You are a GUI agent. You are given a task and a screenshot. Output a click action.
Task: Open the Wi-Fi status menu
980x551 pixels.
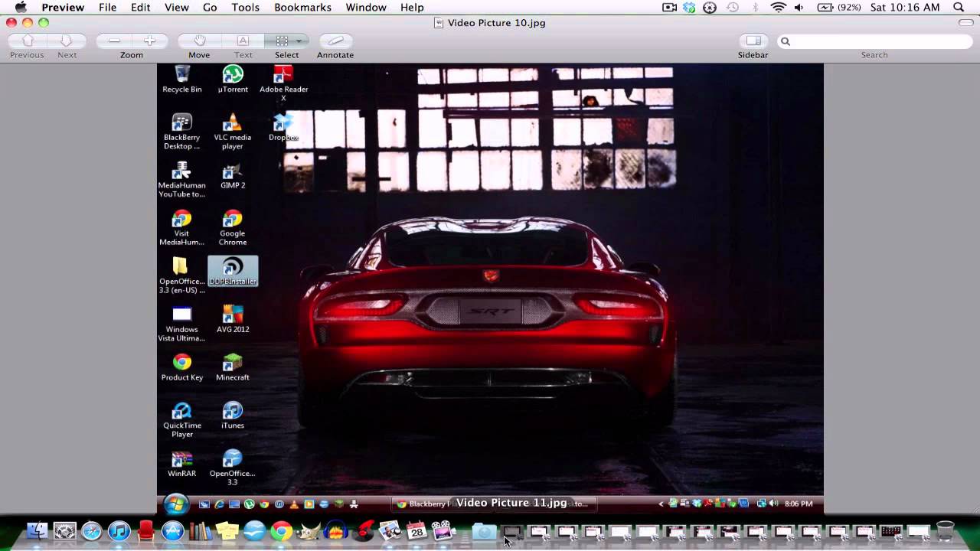778,7
